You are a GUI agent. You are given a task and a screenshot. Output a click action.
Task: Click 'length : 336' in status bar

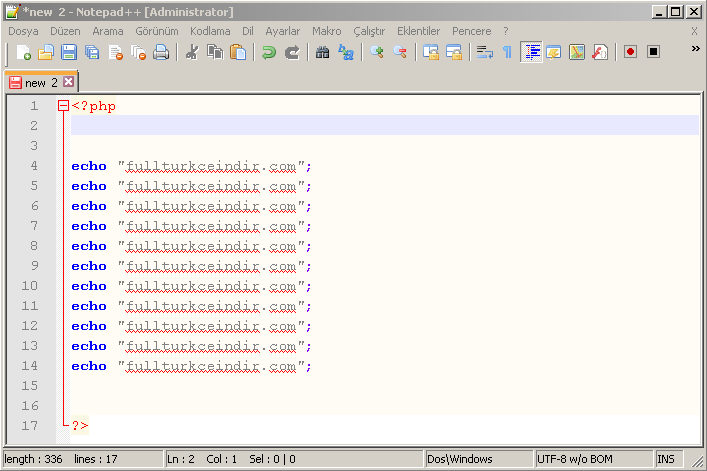click(33, 459)
